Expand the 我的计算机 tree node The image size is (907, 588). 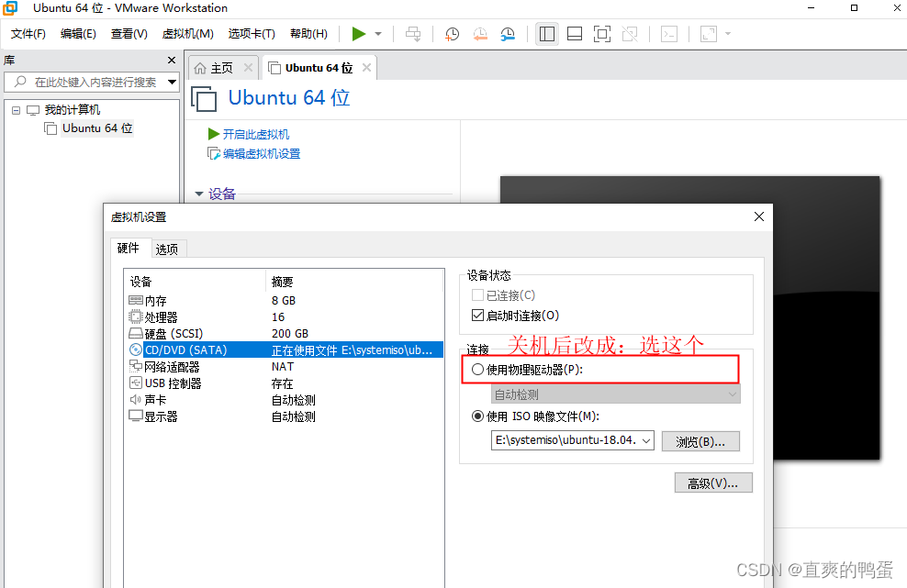point(15,109)
